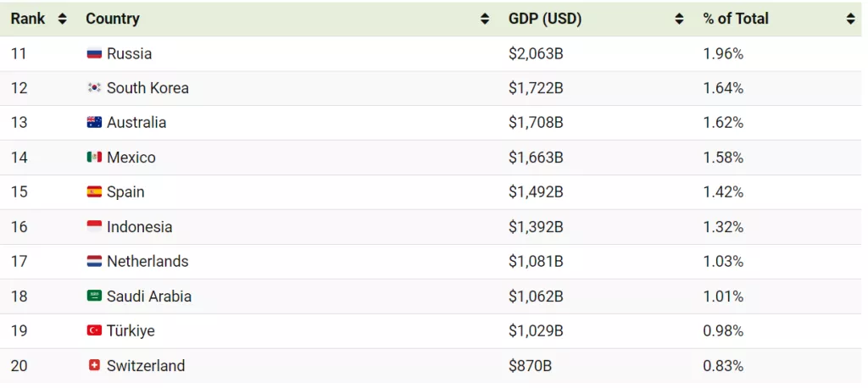Click the Mexico flag icon
Image resolution: width=868 pixels, height=388 pixels.
[x=94, y=158]
